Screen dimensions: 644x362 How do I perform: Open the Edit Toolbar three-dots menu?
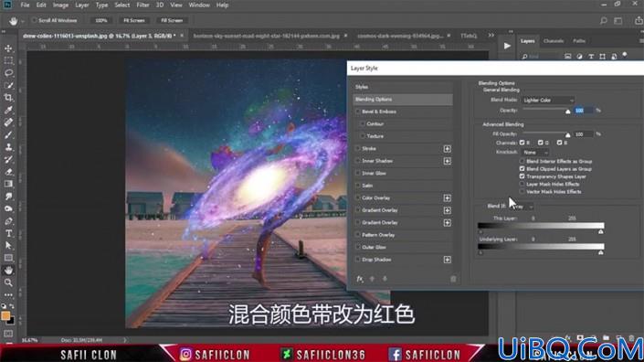tap(8, 295)
